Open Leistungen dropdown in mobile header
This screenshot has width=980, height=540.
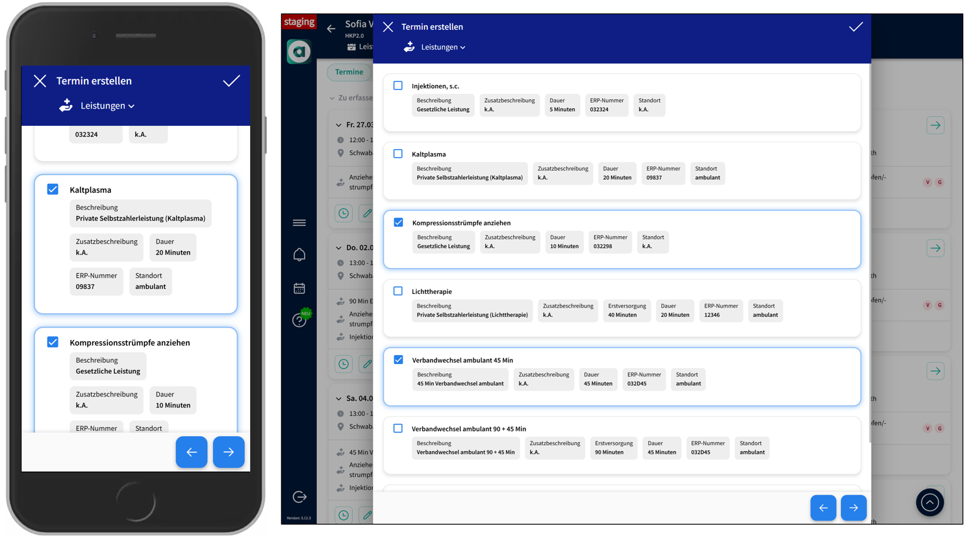tap(107, 106)
